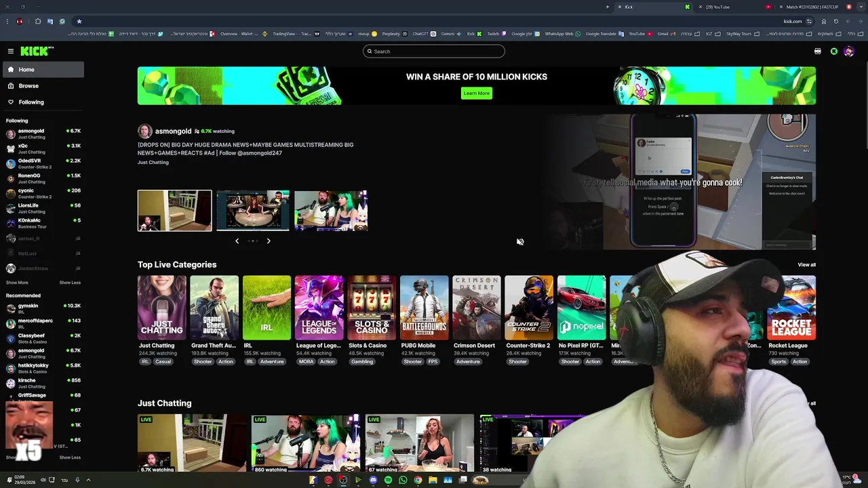Select the second featured carousel thumbnail

point(253,211)
